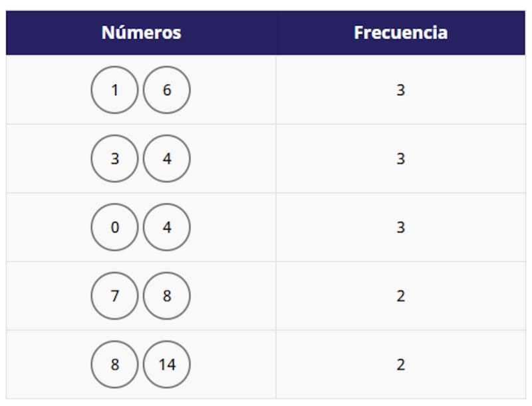532x406 pixels.
Task: Click the number 1 ball in first row
Action: click(x=115, y=90)
